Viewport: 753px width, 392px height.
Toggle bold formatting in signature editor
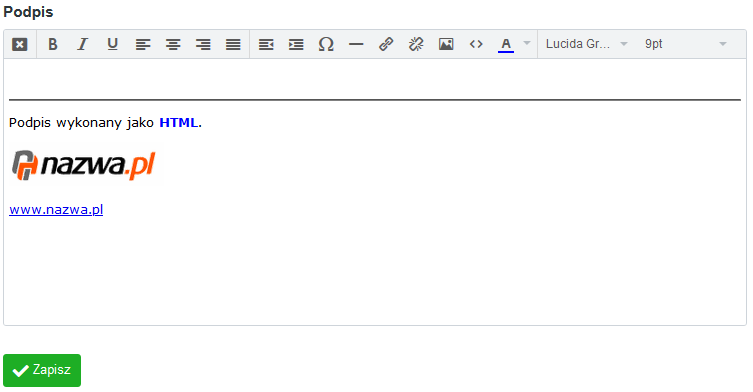click(53, 44)
